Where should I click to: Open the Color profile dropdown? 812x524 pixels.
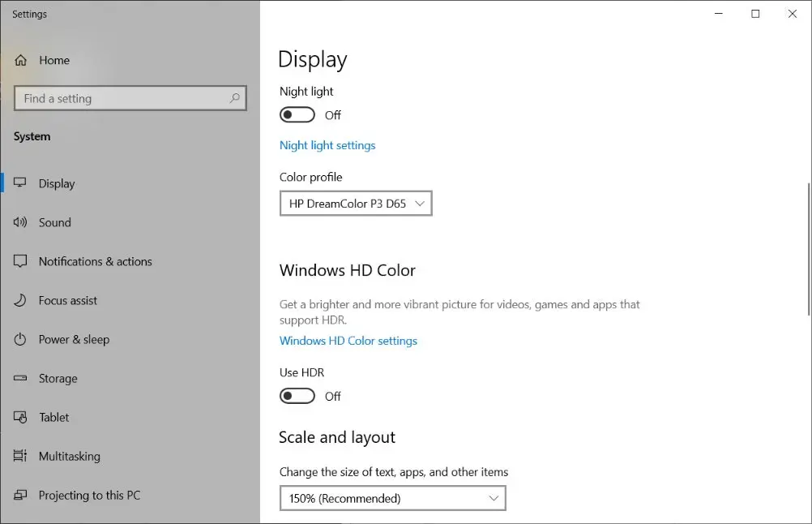[x=355, y=203]
